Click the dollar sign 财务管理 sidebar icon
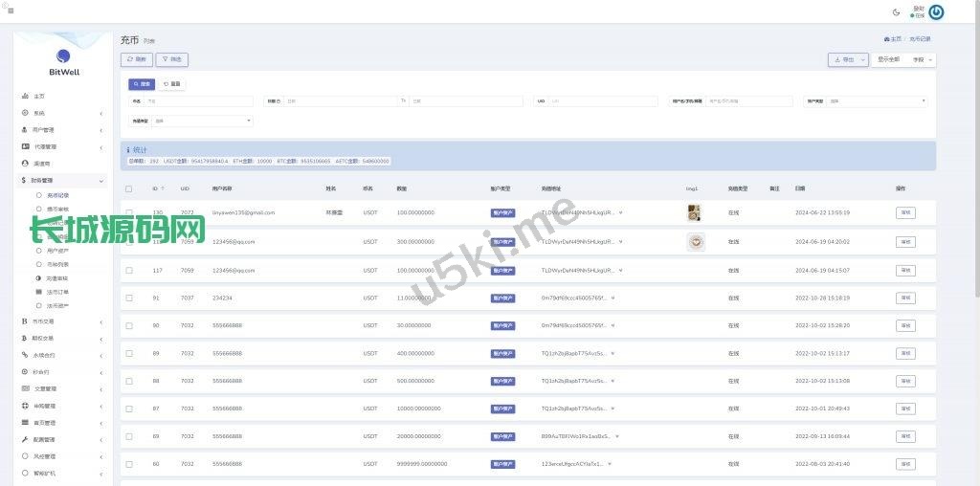980x486 pixels. point(25,180)
